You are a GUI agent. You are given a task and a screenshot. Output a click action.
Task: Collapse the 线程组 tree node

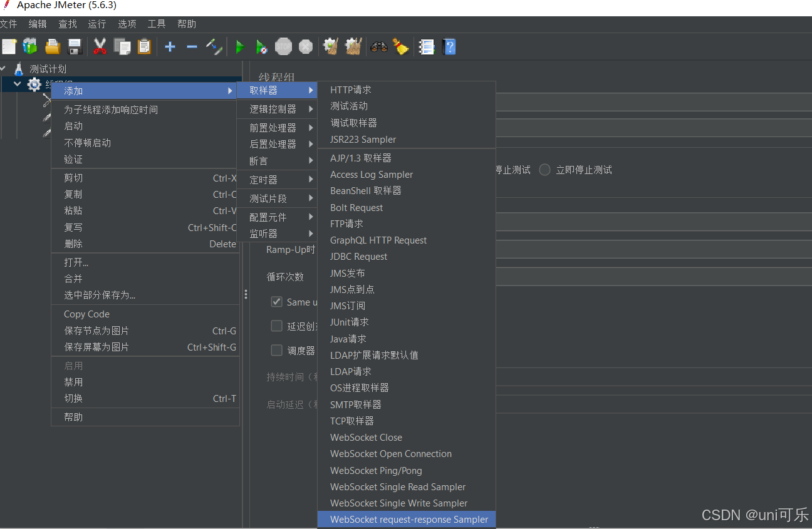pyautogui.click(x=18, y=84)
